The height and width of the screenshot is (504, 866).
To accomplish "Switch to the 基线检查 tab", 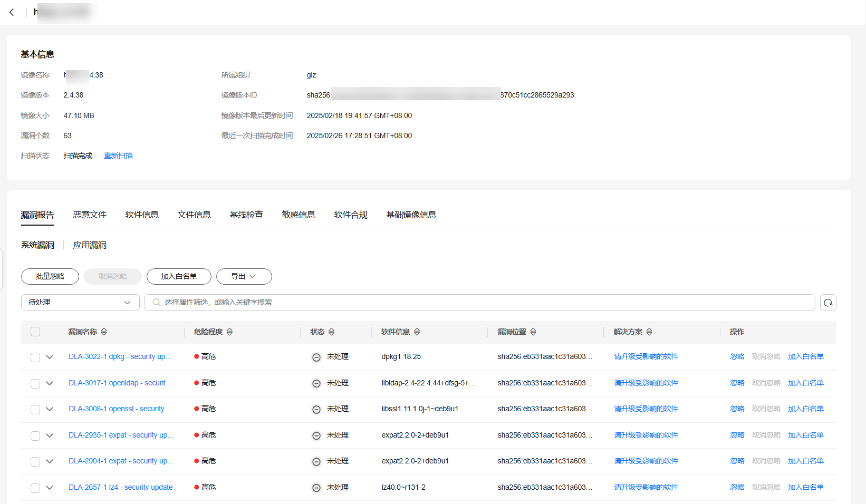I will pos(246,215).
